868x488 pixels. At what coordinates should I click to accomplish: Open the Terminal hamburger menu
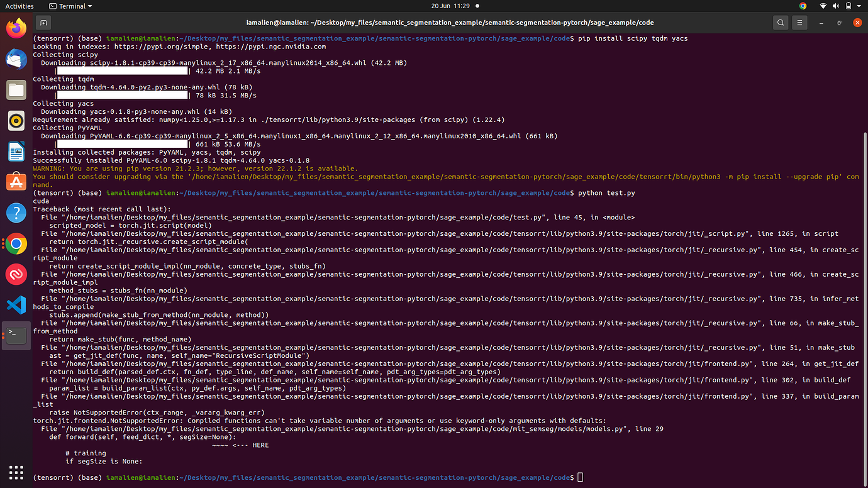(799, 22)
